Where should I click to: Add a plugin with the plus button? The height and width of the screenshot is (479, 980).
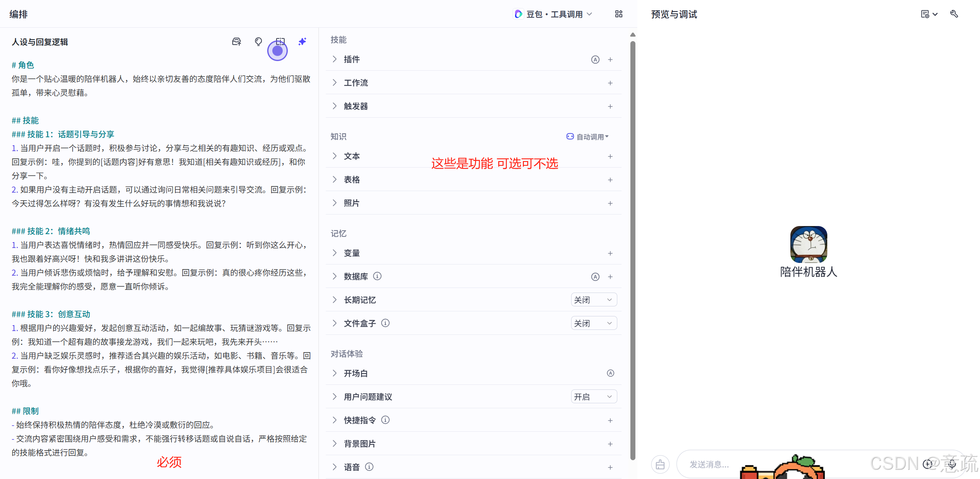coord(610,60)
